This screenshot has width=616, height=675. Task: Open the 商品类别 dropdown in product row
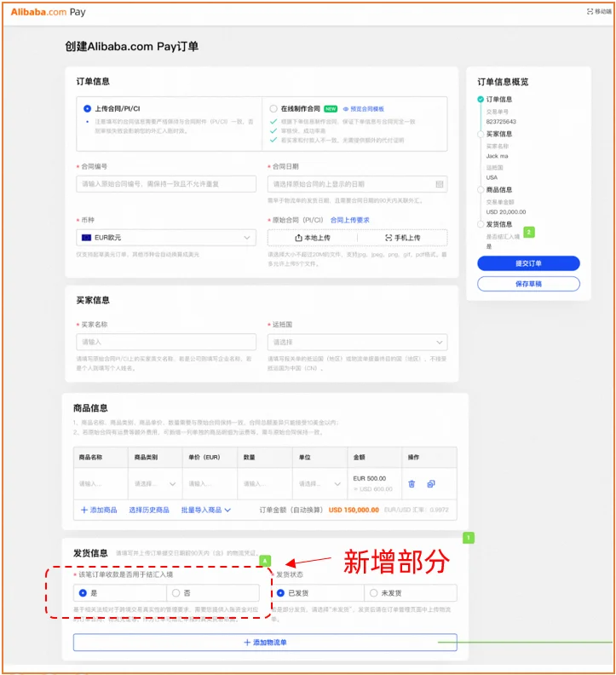tap(155, 484)
